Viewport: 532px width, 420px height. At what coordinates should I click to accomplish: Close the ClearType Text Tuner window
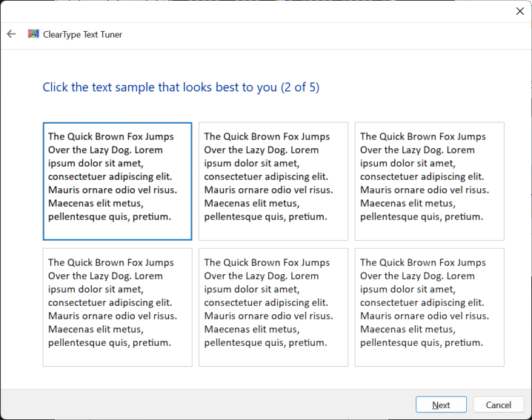pos(520,11)
